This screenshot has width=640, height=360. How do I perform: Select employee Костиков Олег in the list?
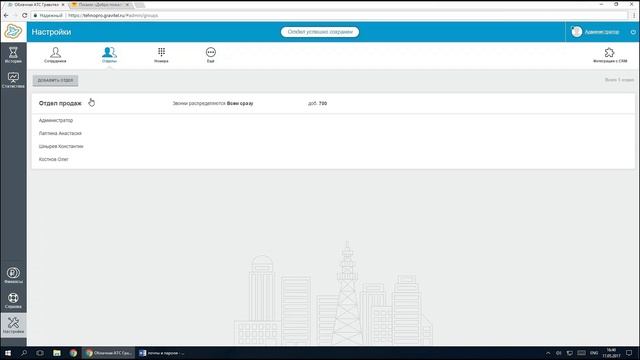pos(53,159)
